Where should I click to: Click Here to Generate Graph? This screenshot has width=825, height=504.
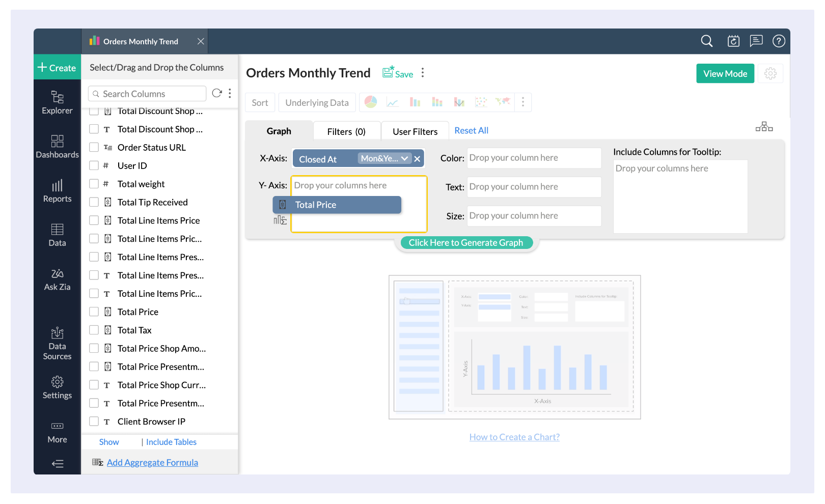466,243
